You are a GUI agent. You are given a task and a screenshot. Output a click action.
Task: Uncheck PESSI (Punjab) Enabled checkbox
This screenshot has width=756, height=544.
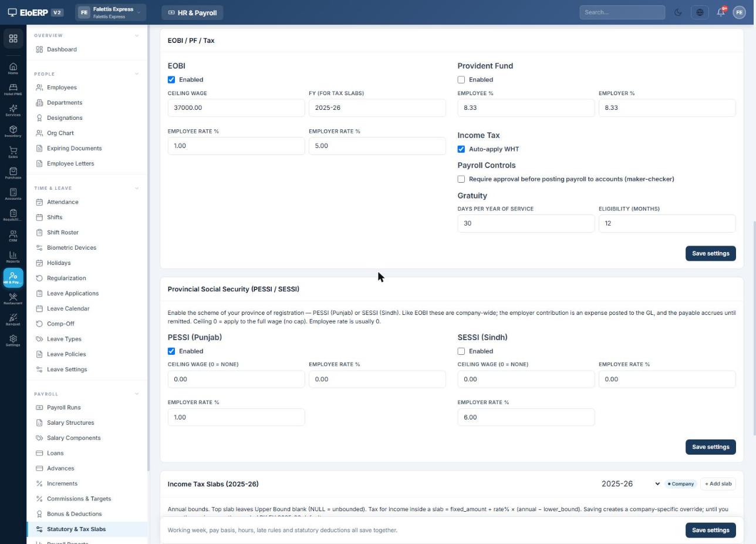tap(171, 351)
